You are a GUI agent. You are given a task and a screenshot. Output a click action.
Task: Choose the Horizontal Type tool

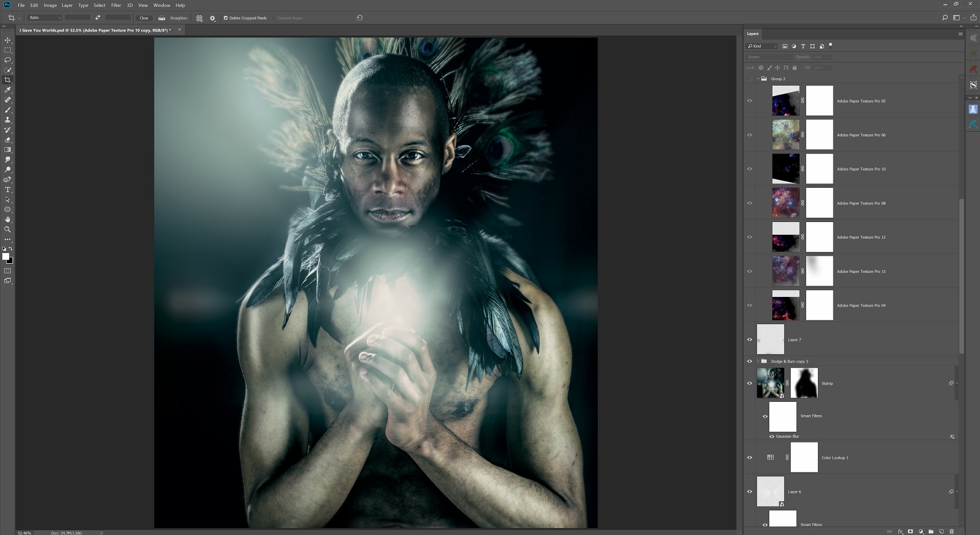[7, 190]
